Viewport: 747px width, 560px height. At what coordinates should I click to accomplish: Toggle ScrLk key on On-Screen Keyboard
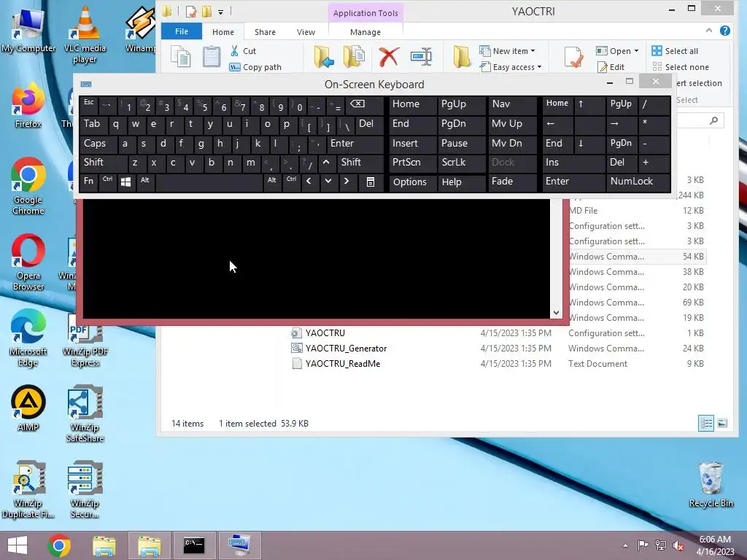pos(460,163)
